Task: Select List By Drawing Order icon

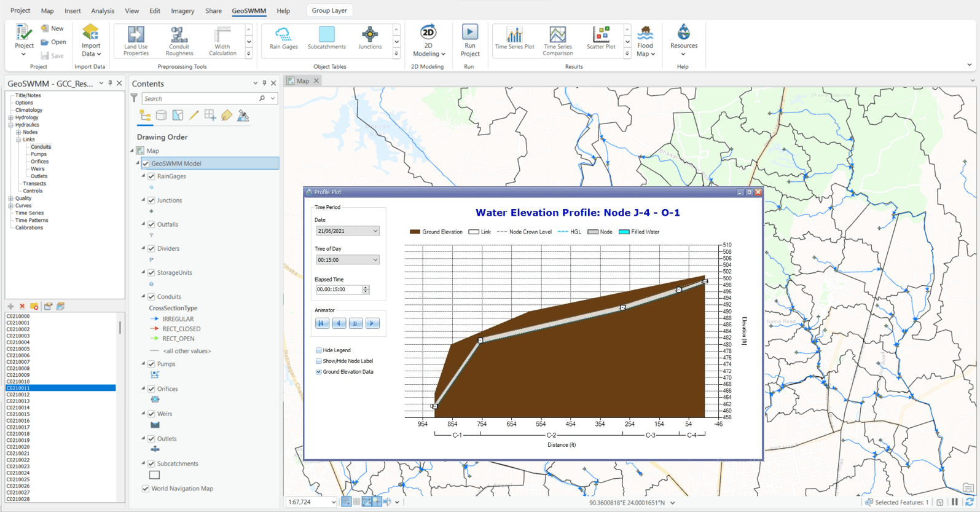Action: point(145,116)
